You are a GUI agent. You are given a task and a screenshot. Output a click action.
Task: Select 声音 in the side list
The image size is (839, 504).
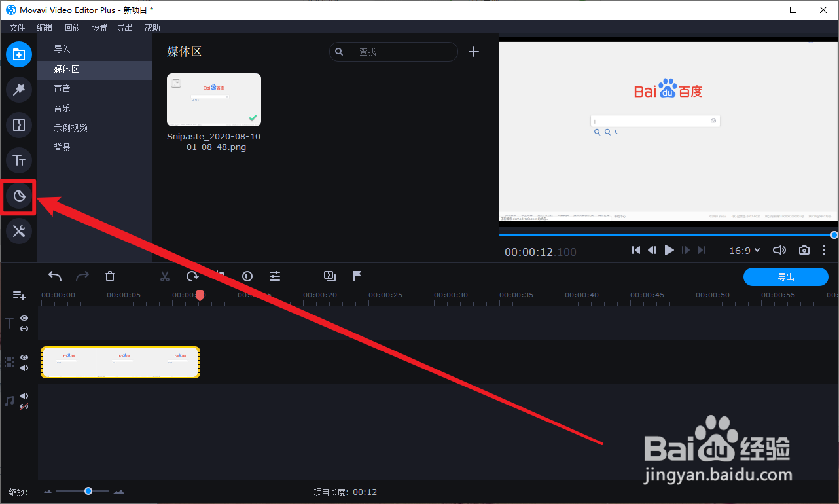pyautogui.click(x=95, y=88)
